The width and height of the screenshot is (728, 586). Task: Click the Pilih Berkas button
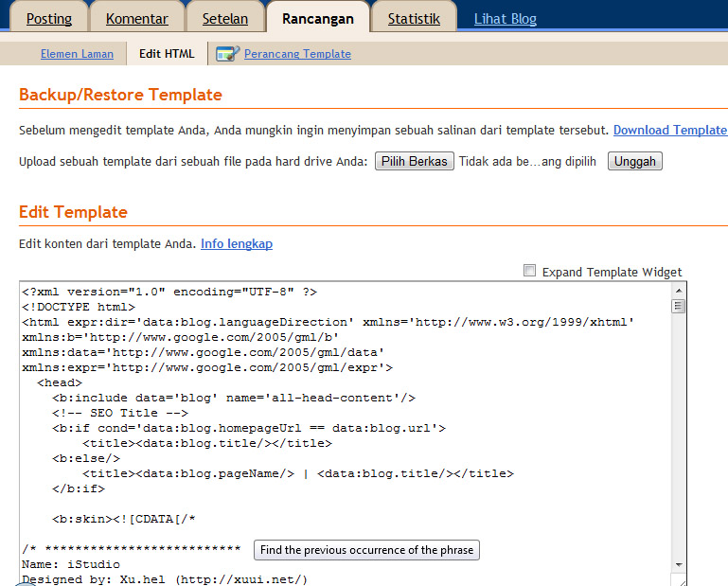tap(414, 161)
